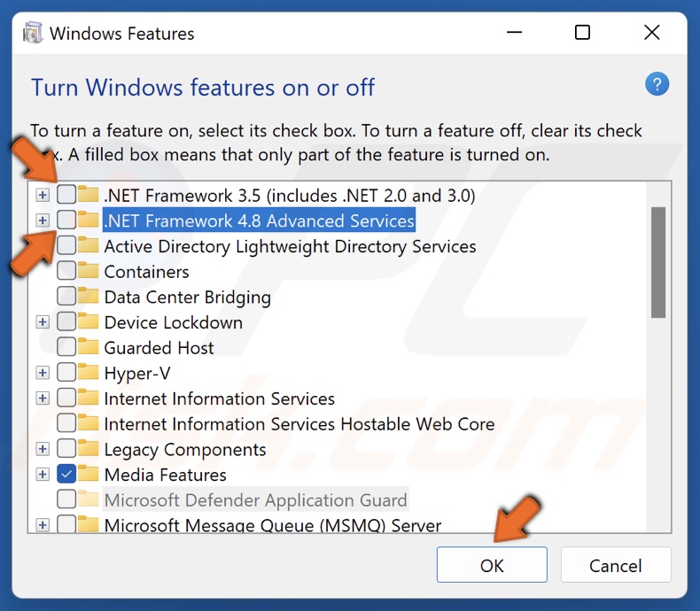Enable the Legacy Components checkbox
Viewport: 700px width, 611px height.
pos(66,449)
